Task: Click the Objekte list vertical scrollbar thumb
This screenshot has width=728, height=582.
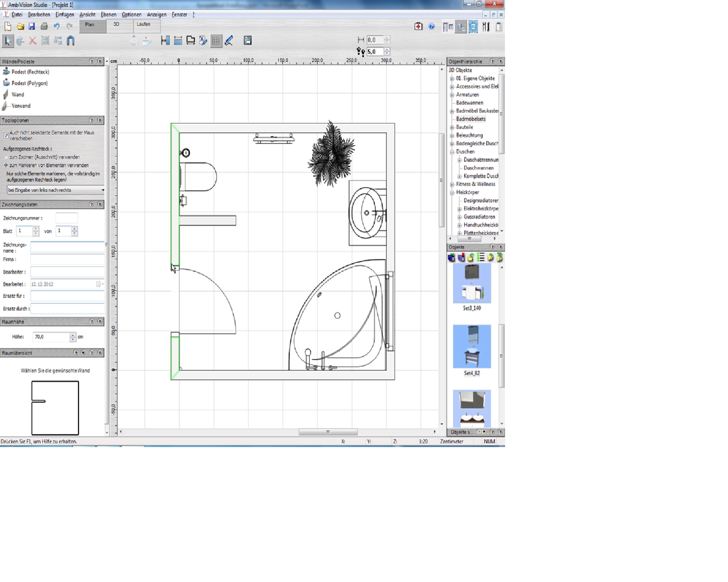Action: (x=502, y=356)
